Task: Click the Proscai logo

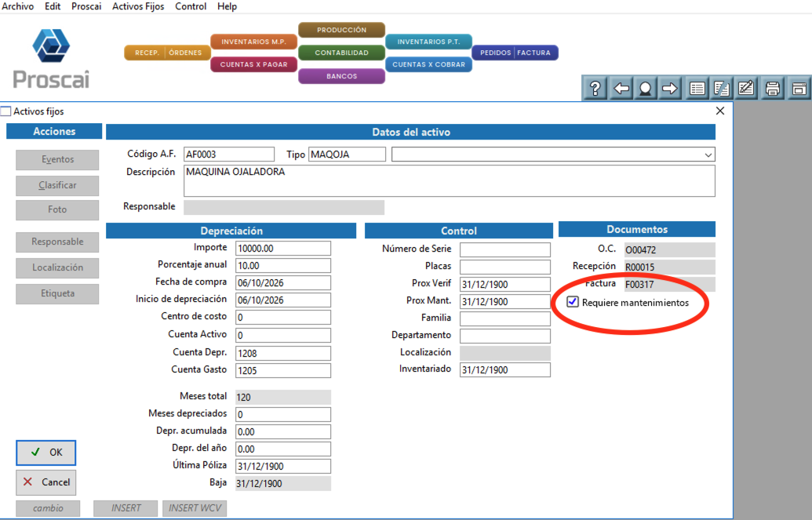Action: [51, 59]
